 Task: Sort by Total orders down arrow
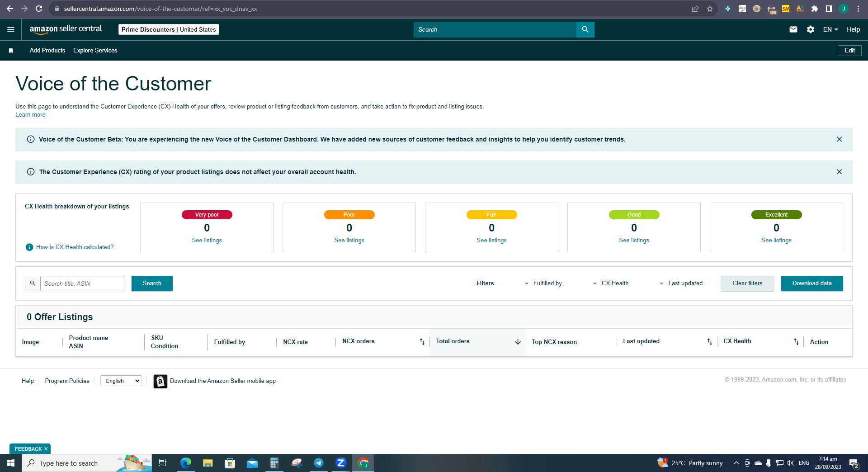[518, 342]
